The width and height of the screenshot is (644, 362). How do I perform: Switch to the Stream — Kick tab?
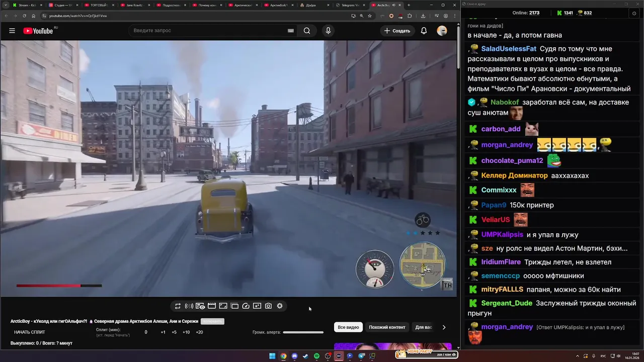point(27,5)
